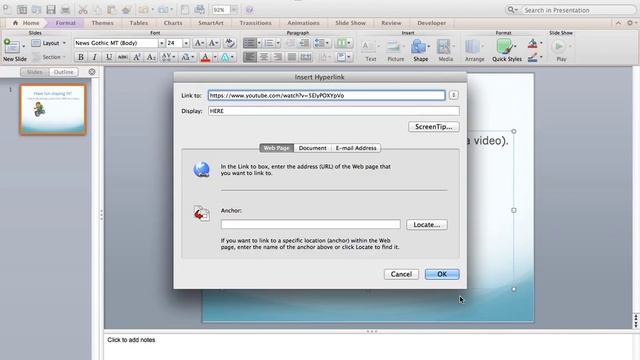Image resolution: width=640 pixels, height=360 pixels.
Task: Open the search magnifier options dropdown
Action: [x=513, y=10]
